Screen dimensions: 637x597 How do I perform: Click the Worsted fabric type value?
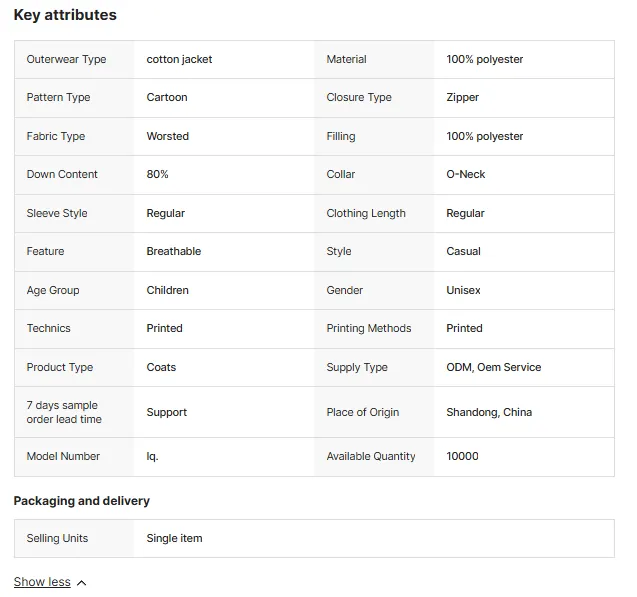tap(167, 136)
